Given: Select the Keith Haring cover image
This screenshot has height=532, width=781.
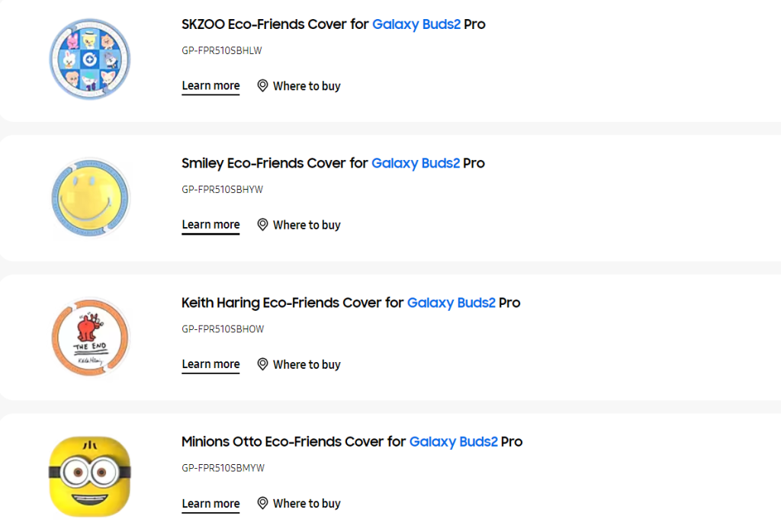Looking at the screenshot, I should pos(90,337).
